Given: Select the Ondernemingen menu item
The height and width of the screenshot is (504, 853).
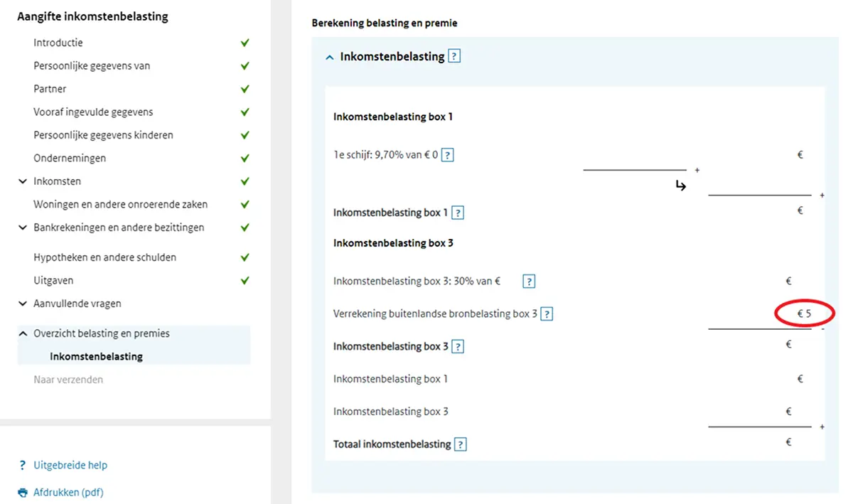Looking at the screenshot, I should [70, 158].
